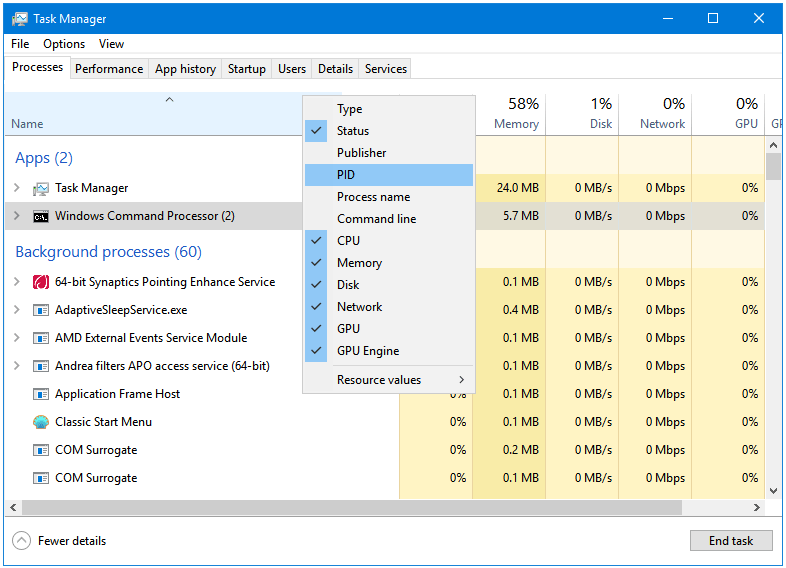Viewport: 786px width, 568px height.
Task: Click the scroll right arrow
Action: (x=757, y=507)
